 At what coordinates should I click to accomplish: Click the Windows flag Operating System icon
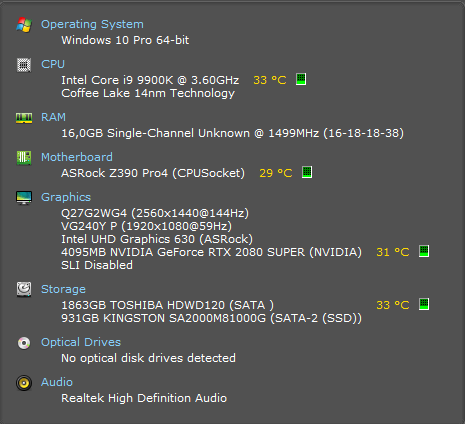tap(24, 25)
